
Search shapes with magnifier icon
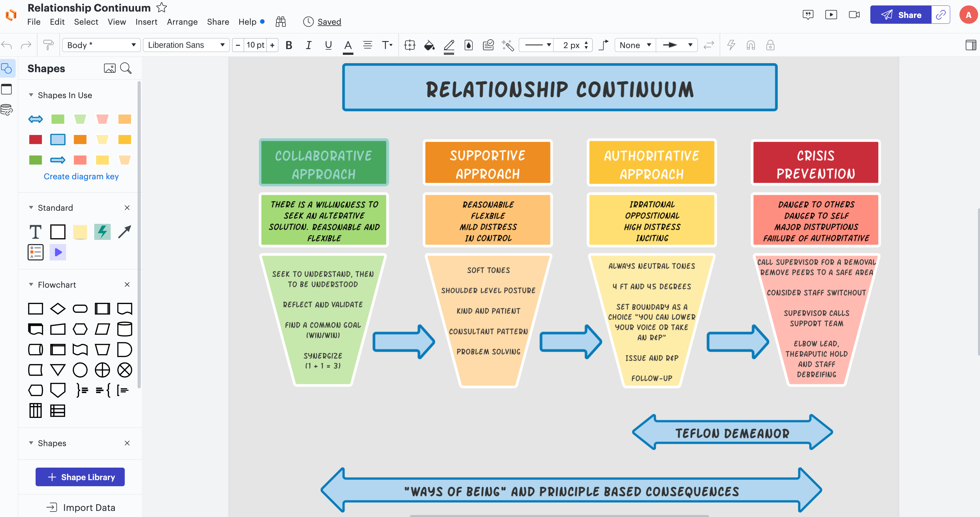pyautogui.click(x=126, y=69)
